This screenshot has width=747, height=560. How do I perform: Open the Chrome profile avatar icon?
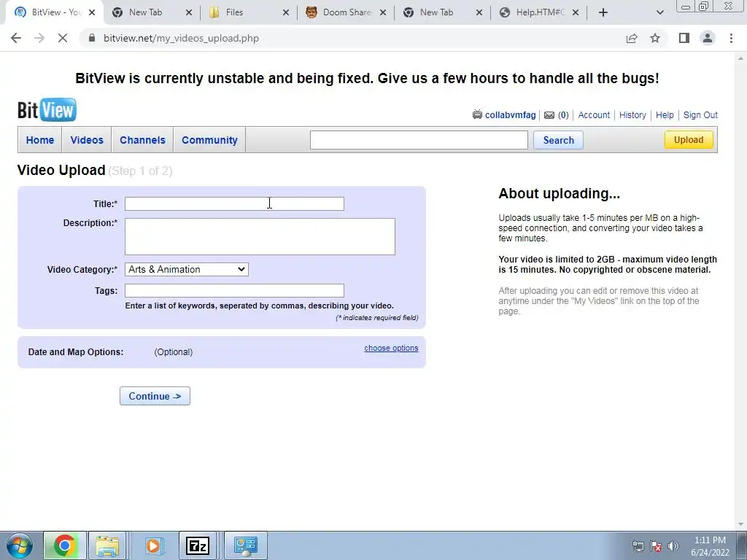pyautogui.click(x=708, y=38)
